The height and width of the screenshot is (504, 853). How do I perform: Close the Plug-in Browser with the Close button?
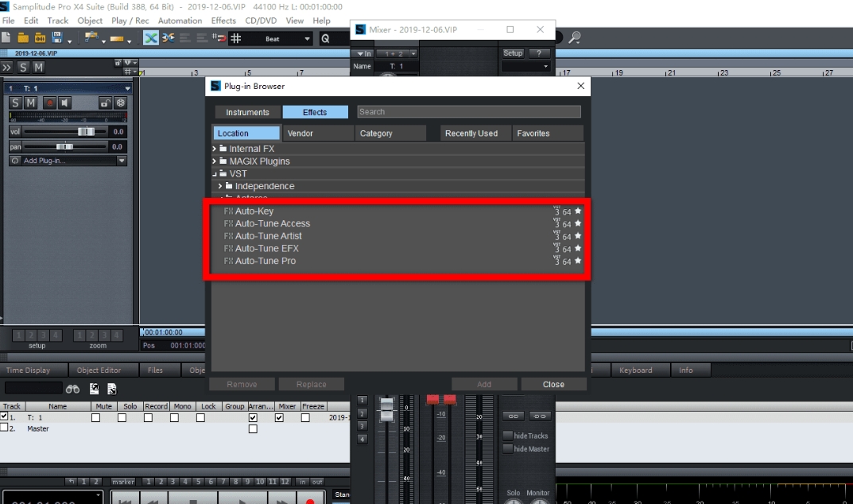tap(553, 384)
